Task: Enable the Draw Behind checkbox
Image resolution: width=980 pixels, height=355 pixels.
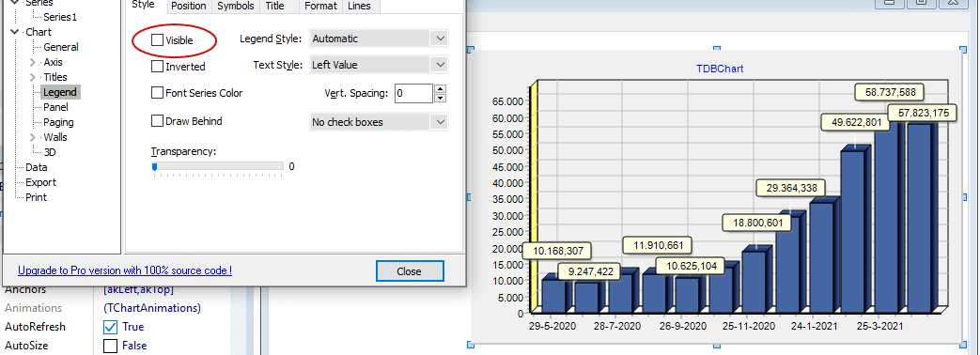Action: [x=157, y=120]
